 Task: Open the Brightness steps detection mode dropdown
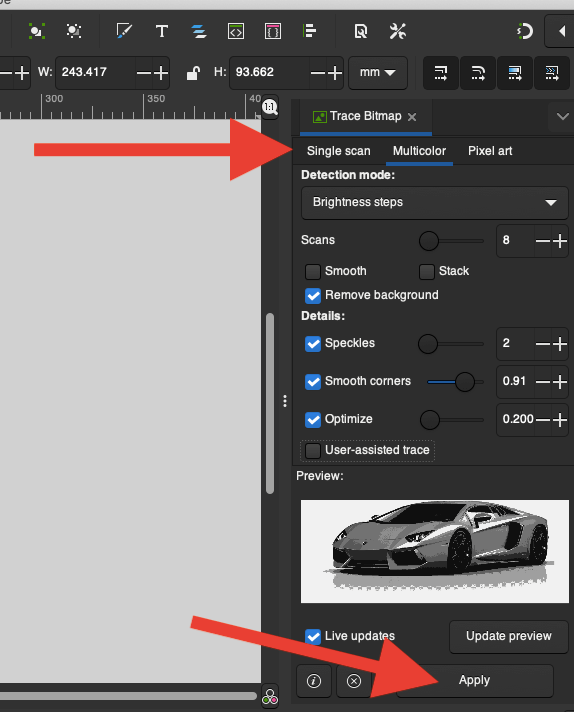pos(435,203)
